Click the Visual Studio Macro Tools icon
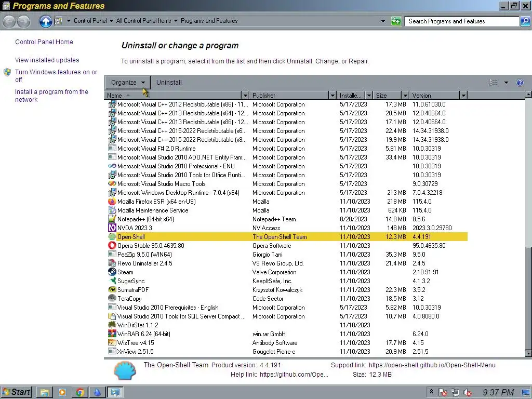 coord(112,183)
